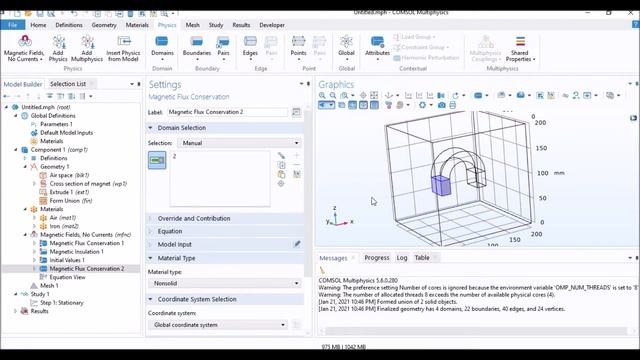Click the Edges ribbon icon
This screenshot has height=360, width=640.
(250, 48)
